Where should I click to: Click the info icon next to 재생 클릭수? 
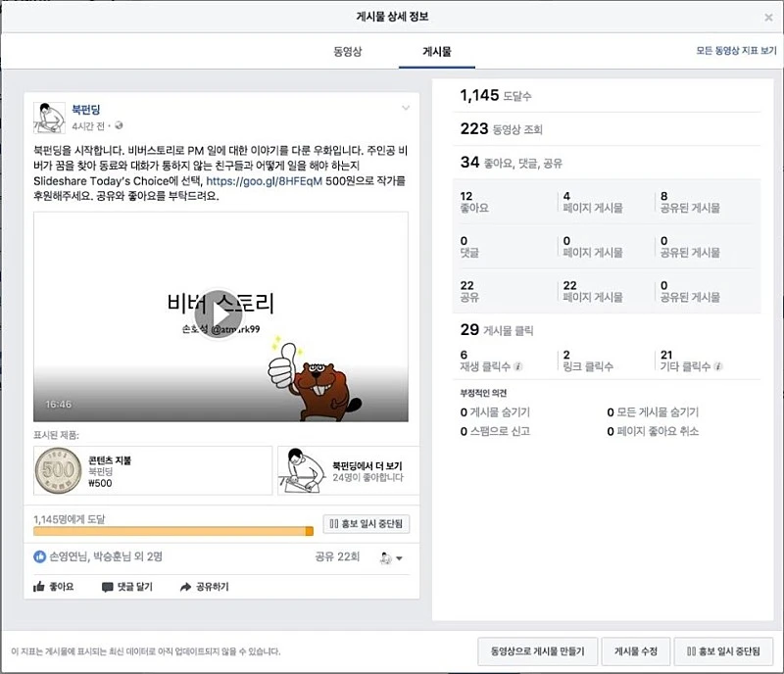point(518,366)
